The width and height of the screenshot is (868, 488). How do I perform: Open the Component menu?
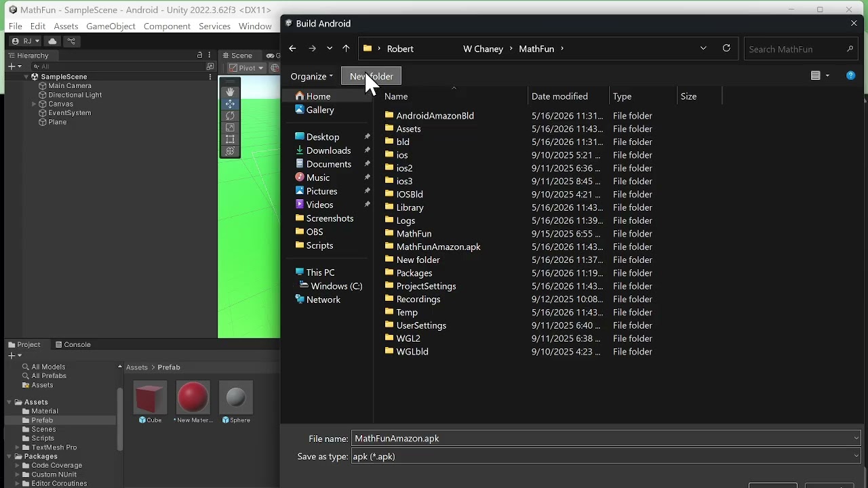[167, 26]
